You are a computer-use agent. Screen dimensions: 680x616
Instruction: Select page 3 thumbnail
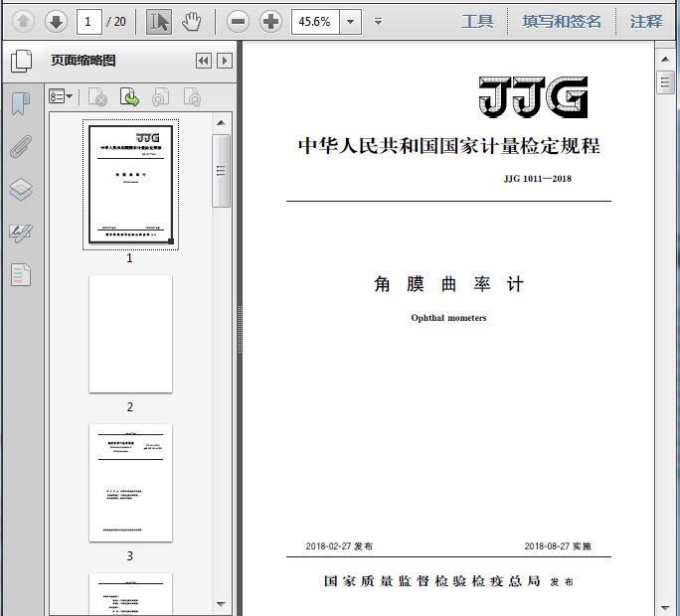[130, 483]
